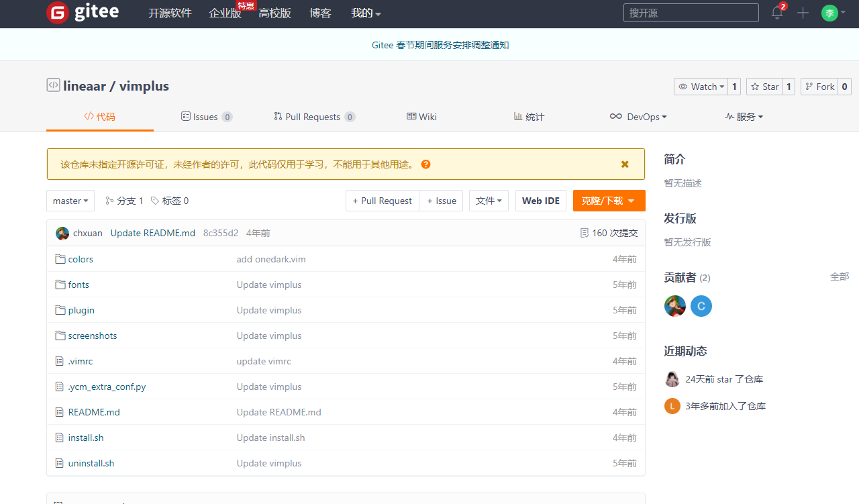859x504 pixels.
Task: Click the first contributor avatar under 贡献者
Action: click(674, 305)
